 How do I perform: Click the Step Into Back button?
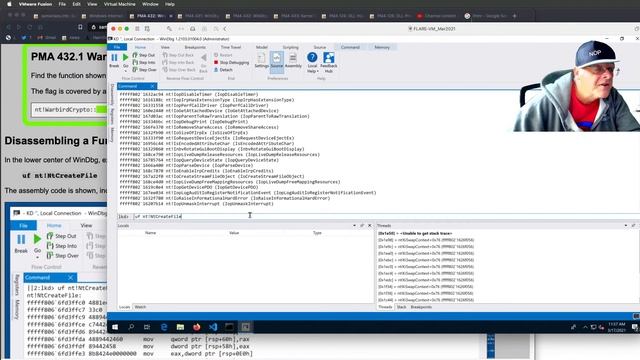(178, 62)
